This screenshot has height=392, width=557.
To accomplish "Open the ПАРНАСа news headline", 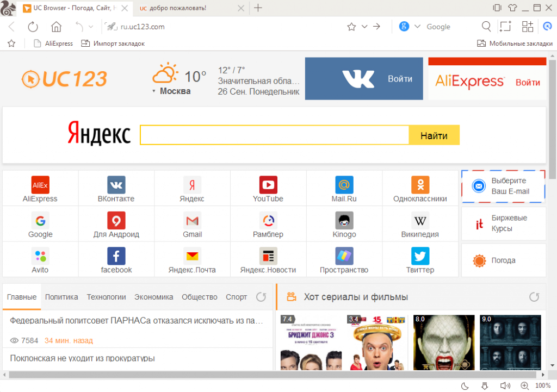I will pyautogui.click(x=137, y=321).
